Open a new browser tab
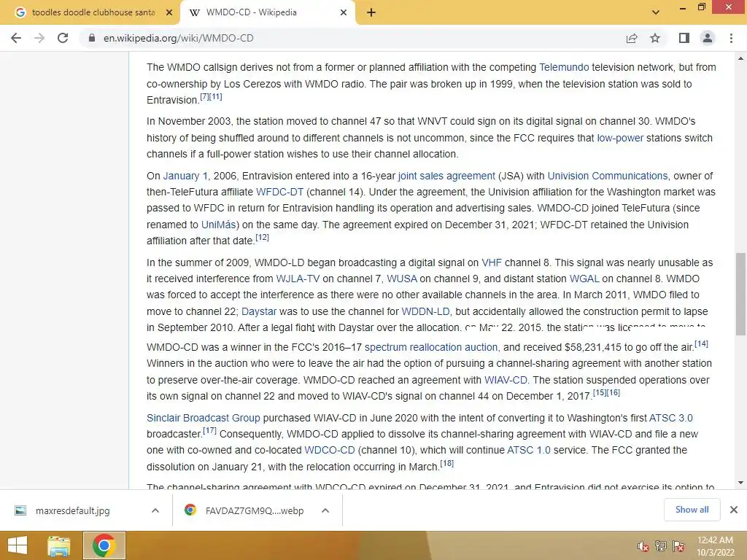747x560 pixels. click(371, 13)
